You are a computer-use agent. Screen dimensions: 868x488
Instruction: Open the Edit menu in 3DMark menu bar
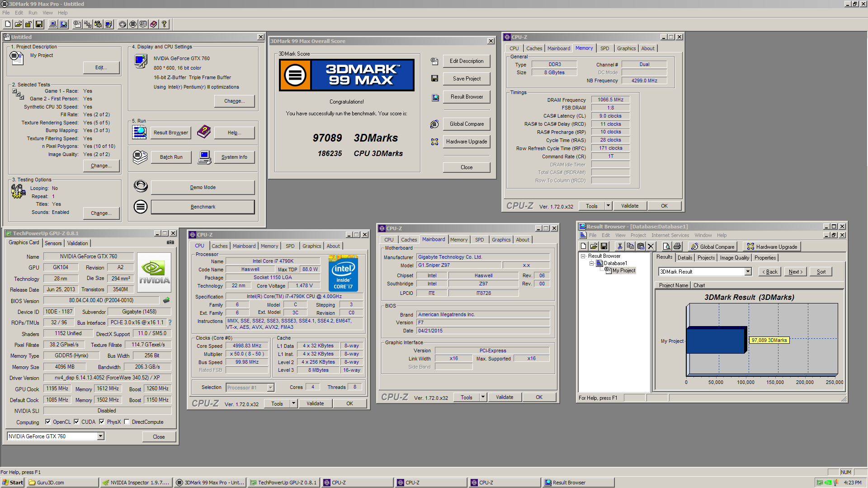(19, 13)
